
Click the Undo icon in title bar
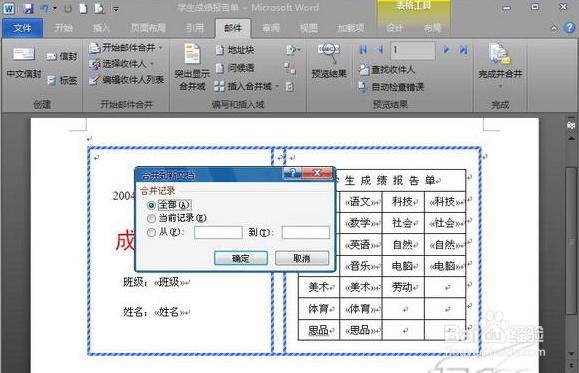pos(44,8)
